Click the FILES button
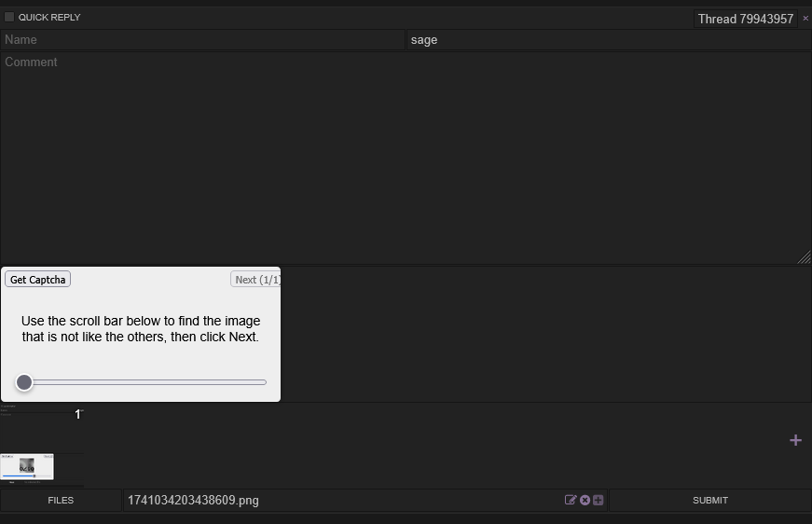The width and height of the screenshot is (812, 524). 61,500
